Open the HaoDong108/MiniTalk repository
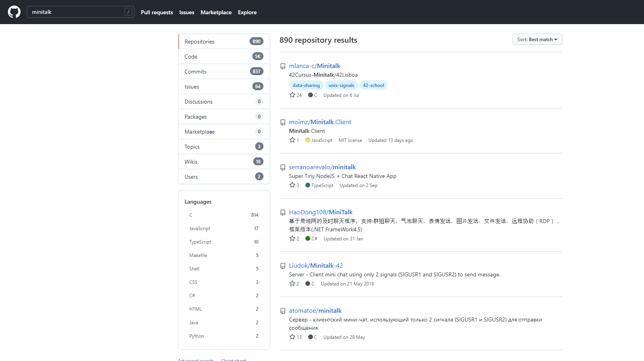Viewport: 644px width, 361px height. point(321,212)
